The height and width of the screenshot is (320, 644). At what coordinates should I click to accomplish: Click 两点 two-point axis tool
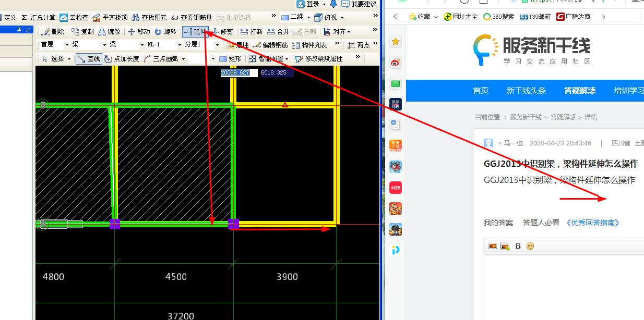(359, 45)
